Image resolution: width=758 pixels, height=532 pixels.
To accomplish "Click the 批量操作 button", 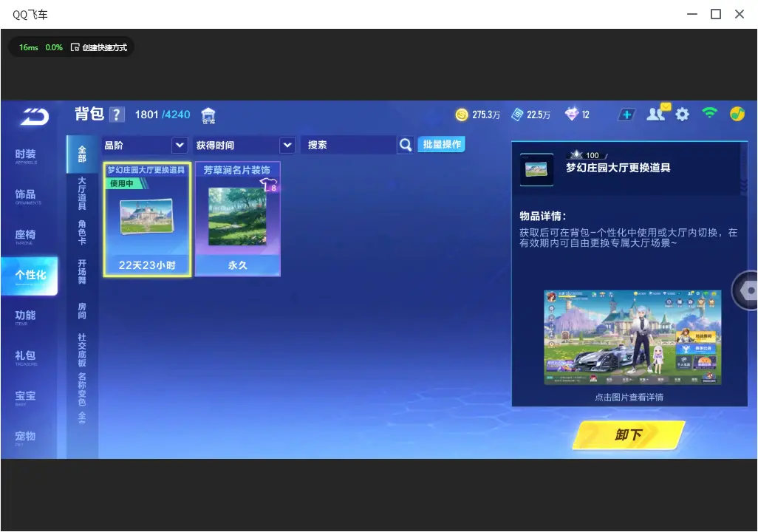I will (x=441, y=145).
